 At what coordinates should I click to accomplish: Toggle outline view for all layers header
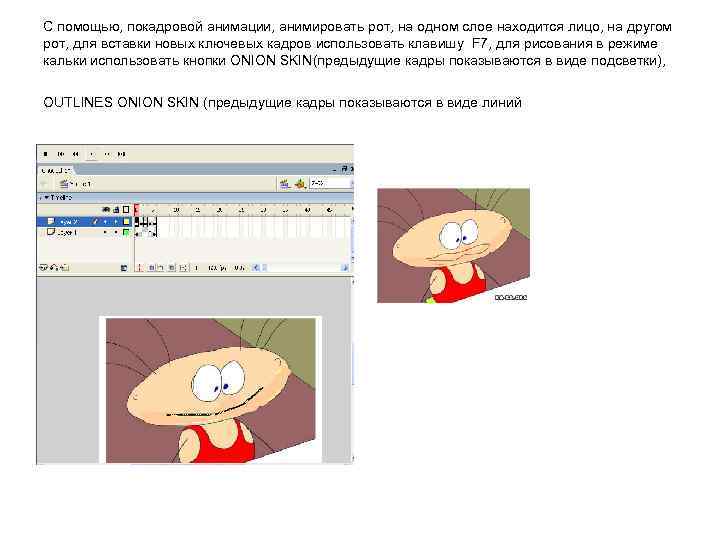[126, 210]
